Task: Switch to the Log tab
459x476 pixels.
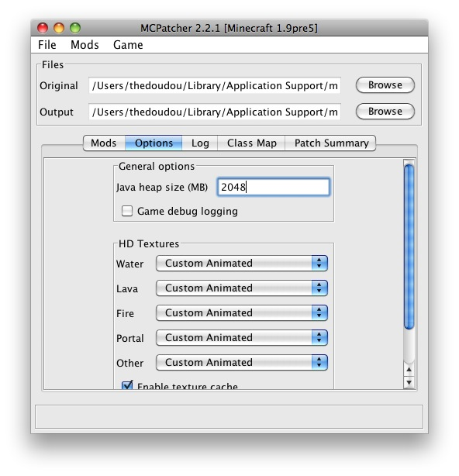Action: (200, 143)
